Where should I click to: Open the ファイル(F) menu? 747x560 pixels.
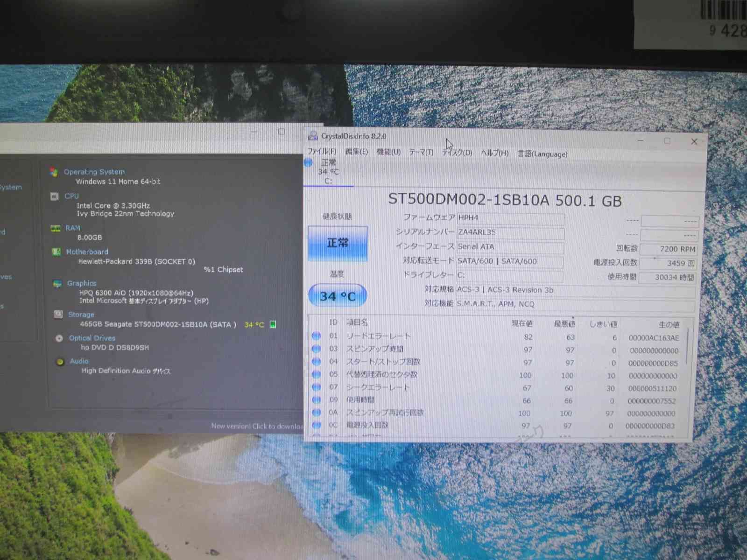(x=321, y=152)
